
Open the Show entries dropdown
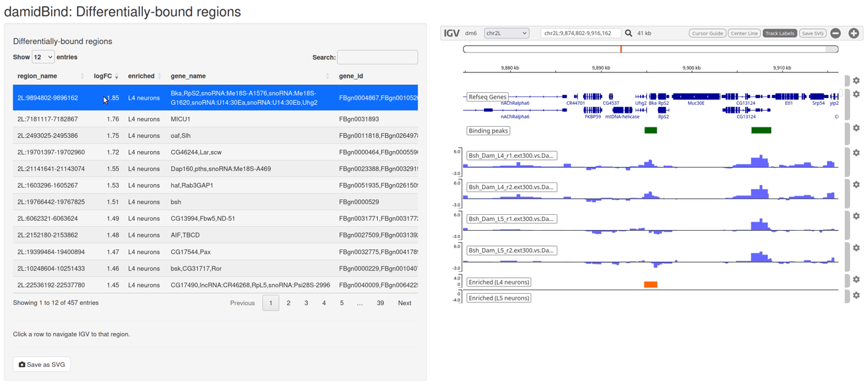tap(43, 56)
